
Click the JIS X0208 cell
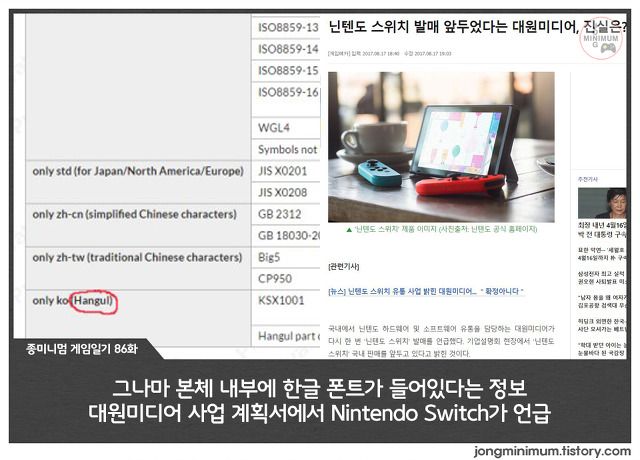[286, 192]
